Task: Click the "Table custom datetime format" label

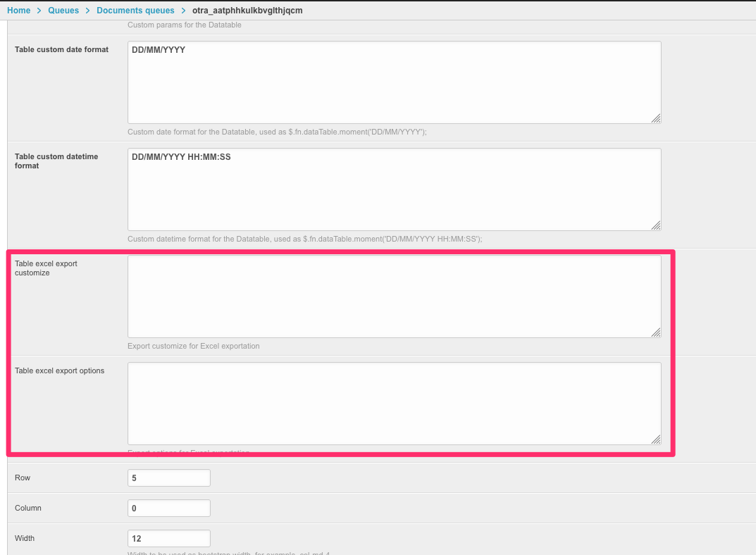Action: [x=56, y=161]
